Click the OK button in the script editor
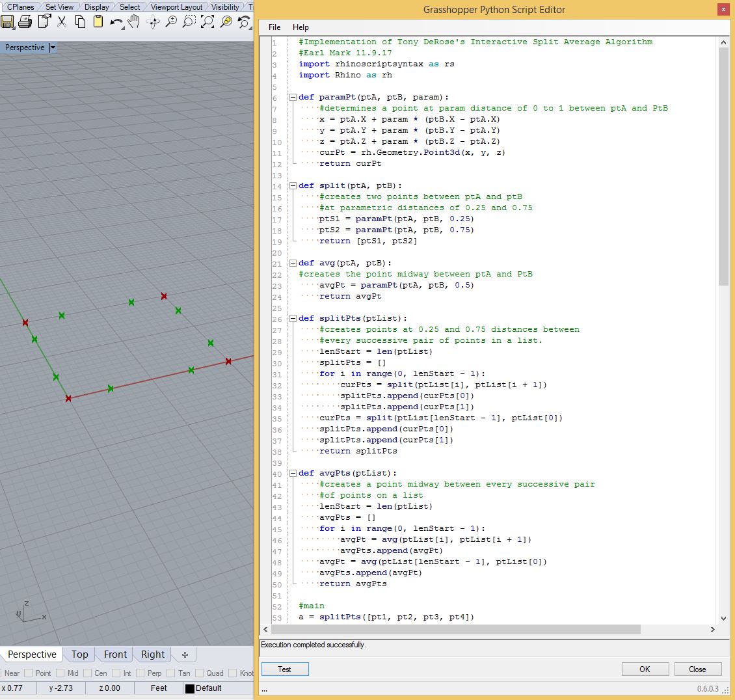Image resolution: width=735 pixels, height=700 pixels. 645,669
